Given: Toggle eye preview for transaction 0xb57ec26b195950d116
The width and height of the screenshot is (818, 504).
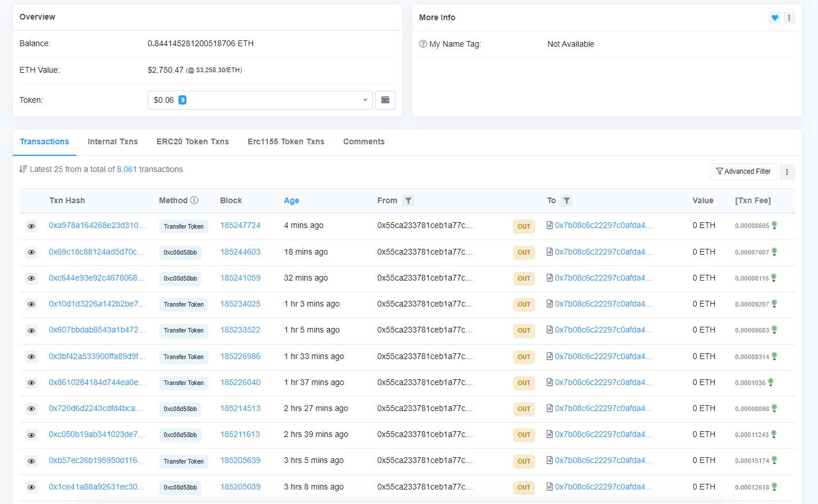Looking at the screenshot, I should click(x=32, y=461).
